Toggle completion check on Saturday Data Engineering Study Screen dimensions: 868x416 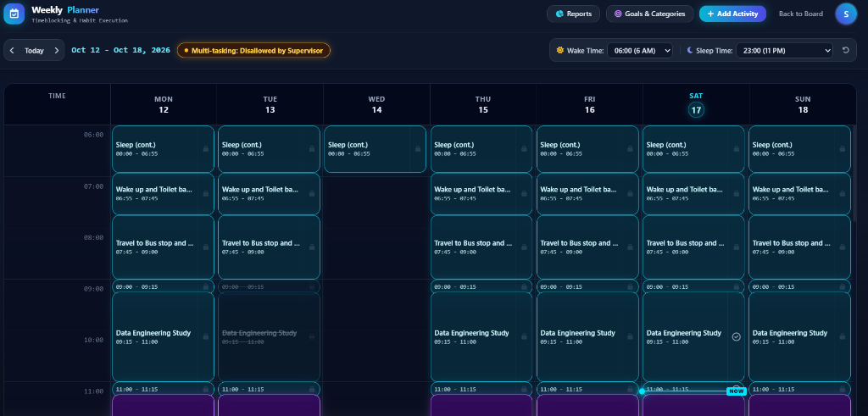(x=737, y=337)
